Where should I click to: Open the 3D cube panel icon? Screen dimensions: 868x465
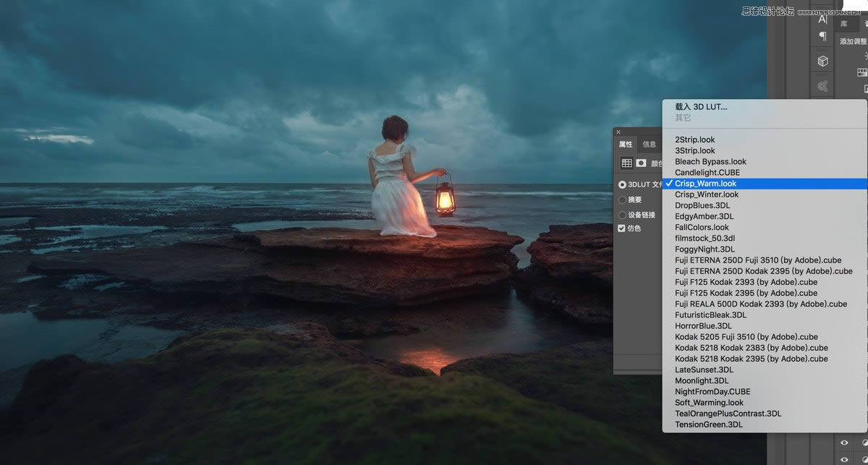[x=822, y=61]
